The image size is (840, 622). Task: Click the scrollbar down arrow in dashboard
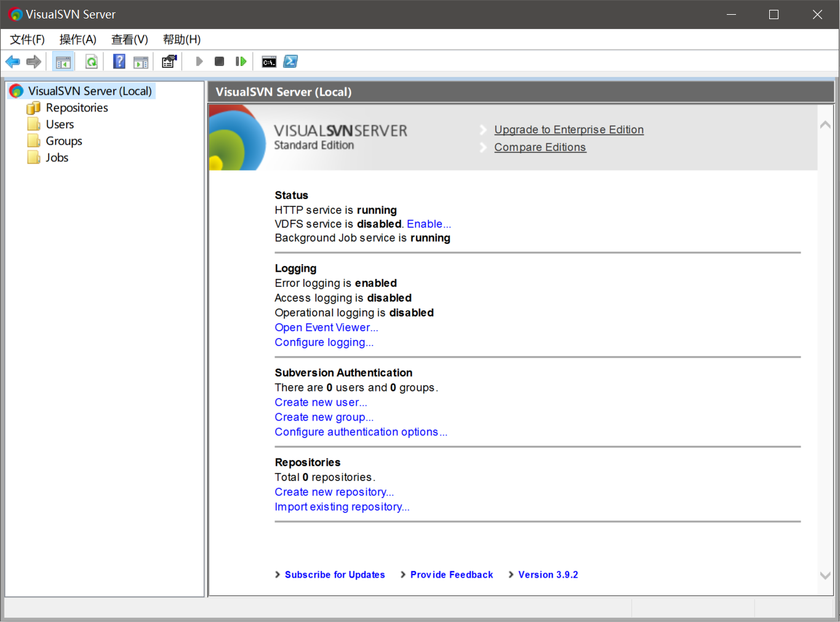[x=825, y=576]
